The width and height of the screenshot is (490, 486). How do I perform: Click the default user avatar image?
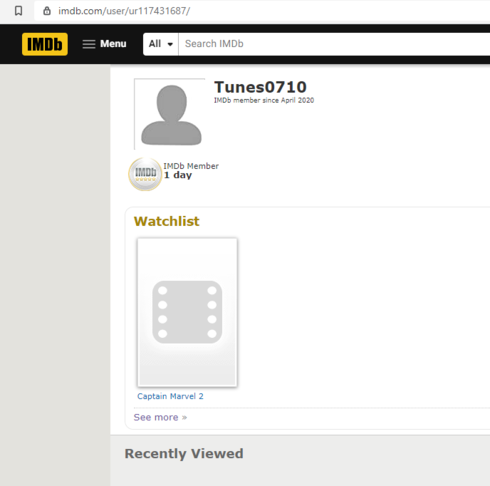pos(170,114)
